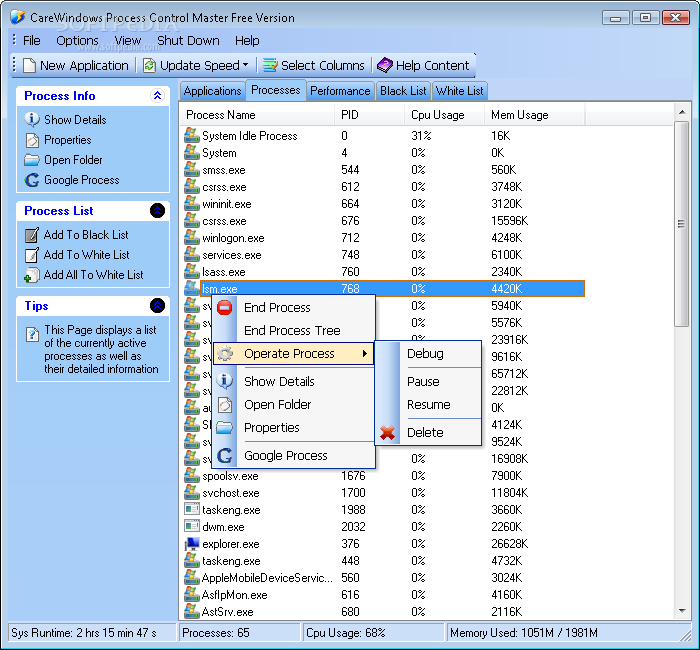Click the explorer.exe process icon
This screenshot has width=700, height=650.
(192, 544)
